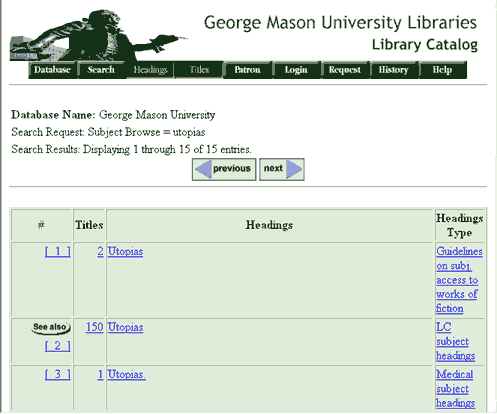Open the Database nav tab

(53, 70)
